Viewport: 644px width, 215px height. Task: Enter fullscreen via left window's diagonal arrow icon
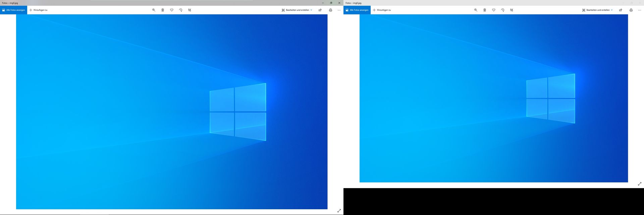(x=339, y=211)
